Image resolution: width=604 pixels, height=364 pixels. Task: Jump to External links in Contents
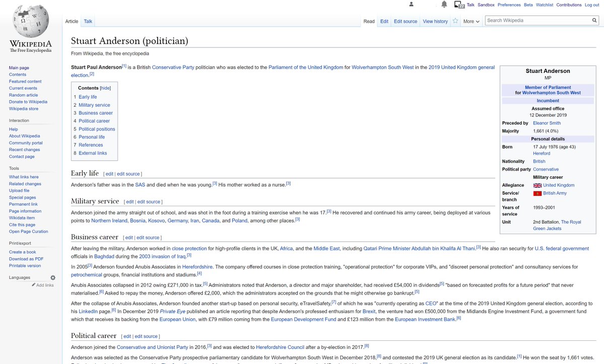93,153
